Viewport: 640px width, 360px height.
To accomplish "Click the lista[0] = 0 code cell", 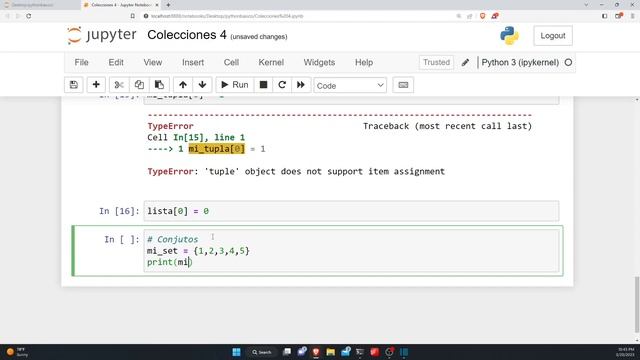I will pyautogui.click(x=351, y=211).
